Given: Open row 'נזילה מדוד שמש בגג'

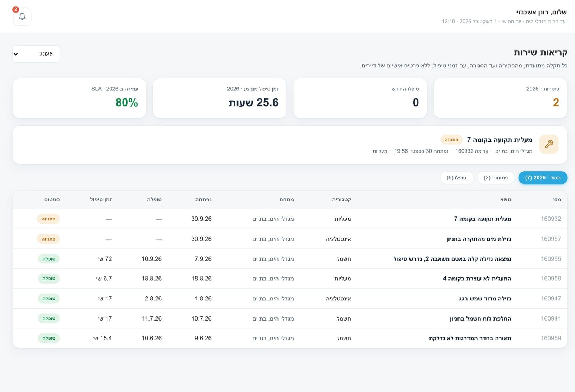Looking at the screenshot, I should 290,298.
